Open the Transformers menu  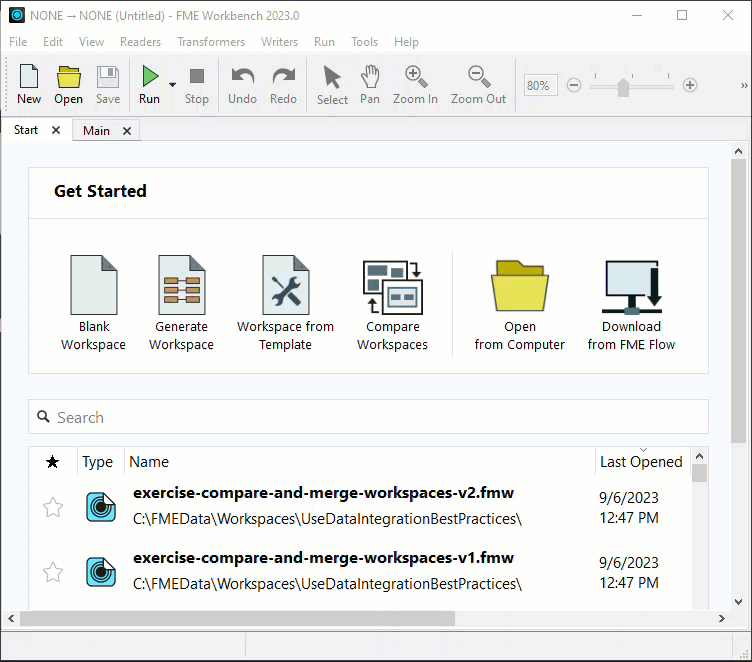pos(211,42)
